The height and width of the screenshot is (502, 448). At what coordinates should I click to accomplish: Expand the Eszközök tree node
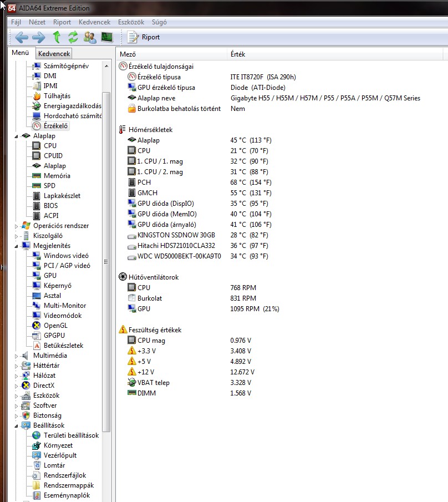(16, 396)
